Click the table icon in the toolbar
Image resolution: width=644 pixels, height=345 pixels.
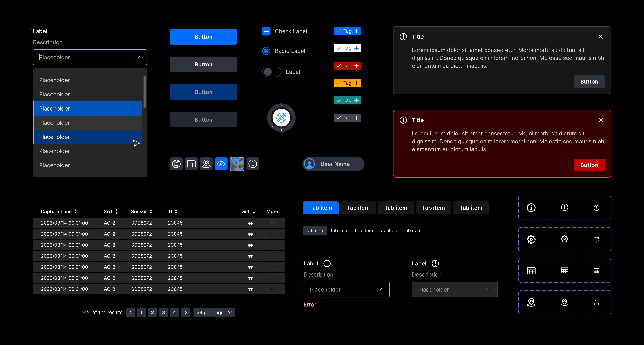(x=191, y=164)
